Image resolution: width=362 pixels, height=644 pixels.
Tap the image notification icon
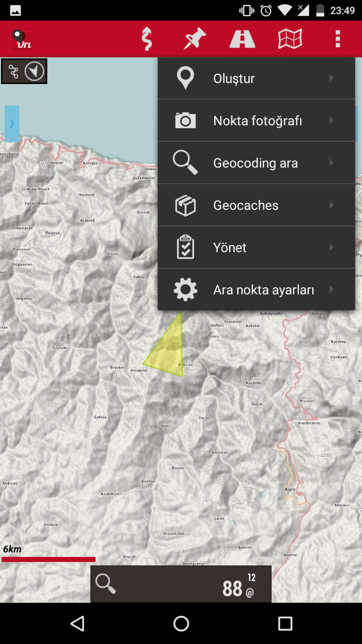(16, 10)
